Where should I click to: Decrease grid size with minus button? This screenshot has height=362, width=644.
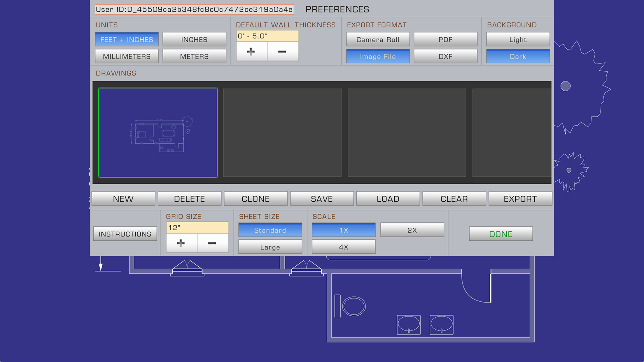pyautogui.click(x=213, y=243)
